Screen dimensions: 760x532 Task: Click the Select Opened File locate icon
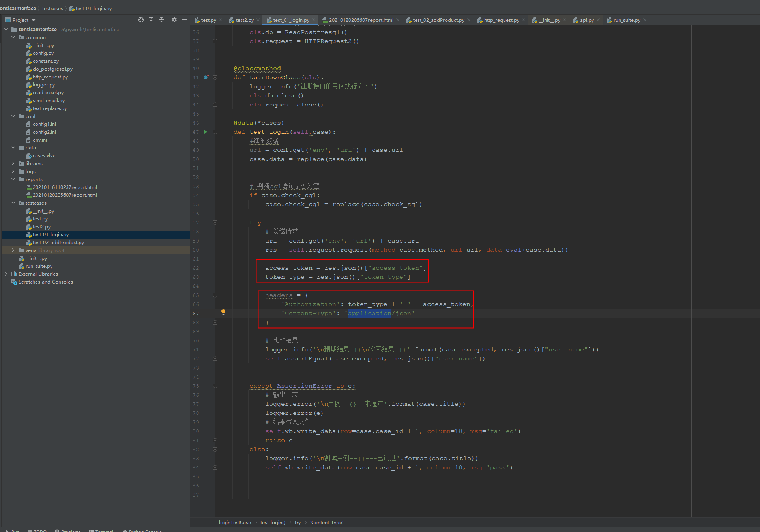(x=141, y=20)
